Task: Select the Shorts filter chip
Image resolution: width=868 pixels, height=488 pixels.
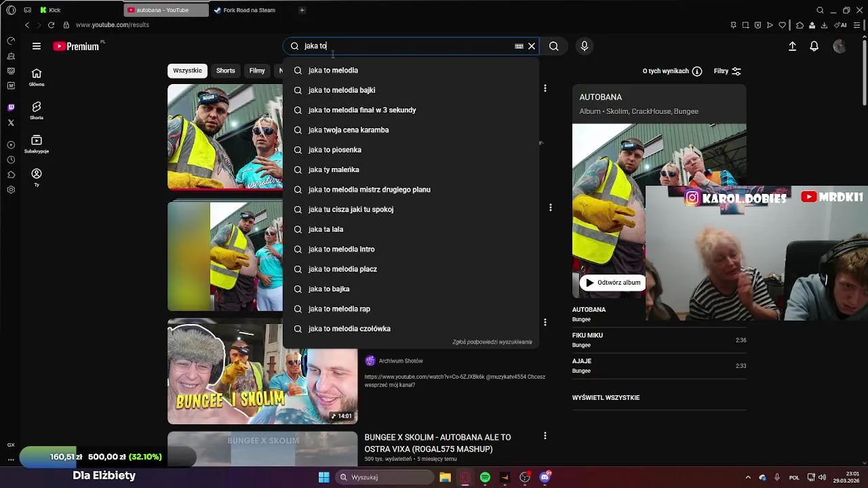Action: [x=226, y=70]
